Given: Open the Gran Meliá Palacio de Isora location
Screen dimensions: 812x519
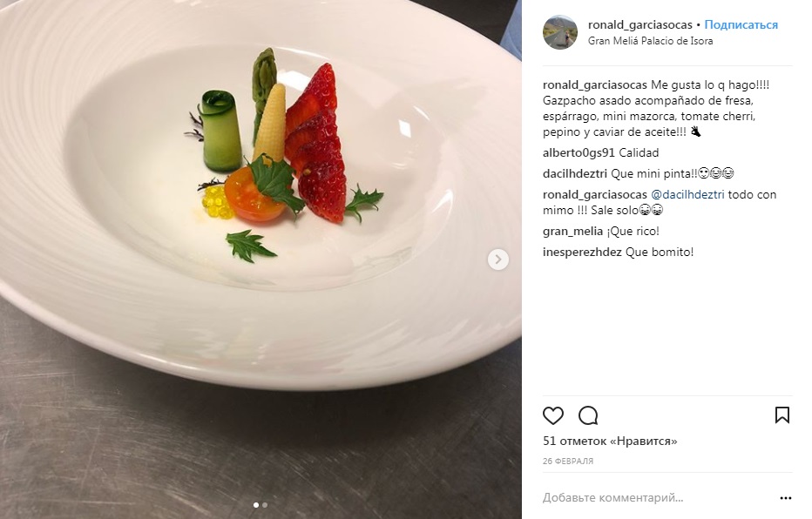Looking at the screenshot, I should 651,41.
